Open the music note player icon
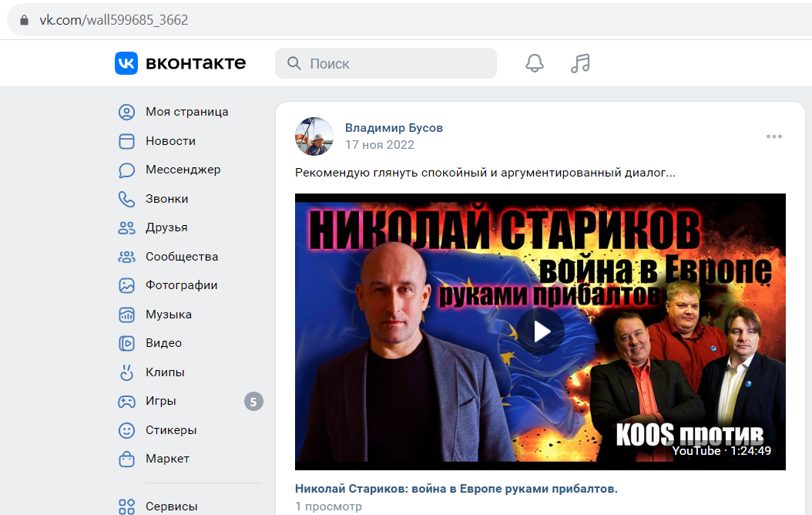 click(x=580, y=63)
